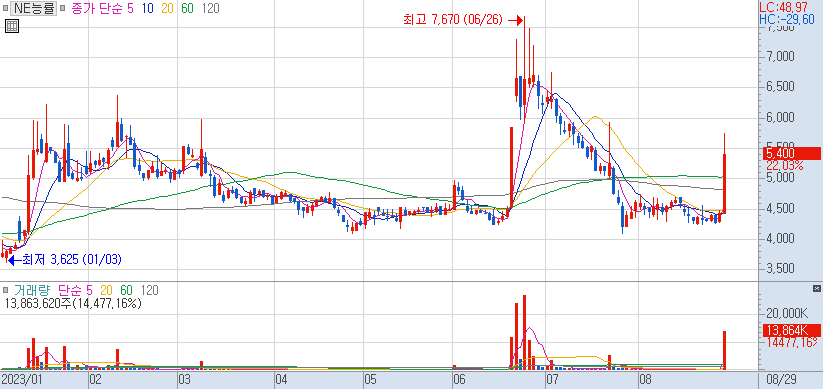Click the 03 month label on date axis
The height and width of the screenshot is (389, 823).
coord(184,379)
